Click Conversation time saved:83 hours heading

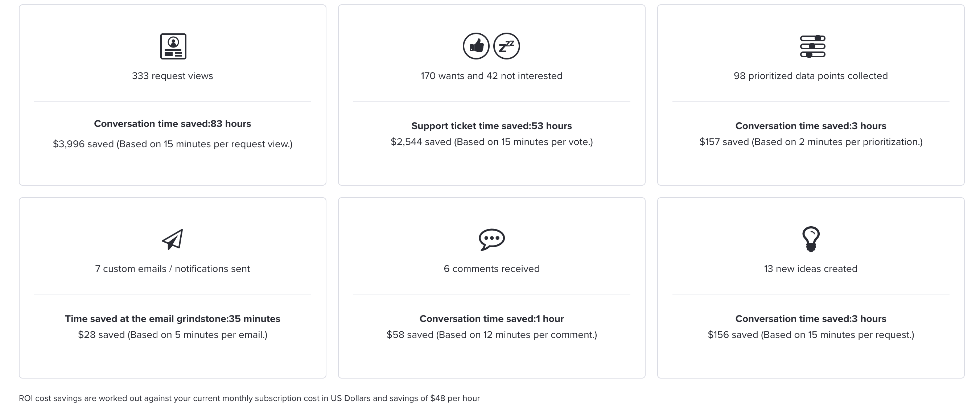172,124
